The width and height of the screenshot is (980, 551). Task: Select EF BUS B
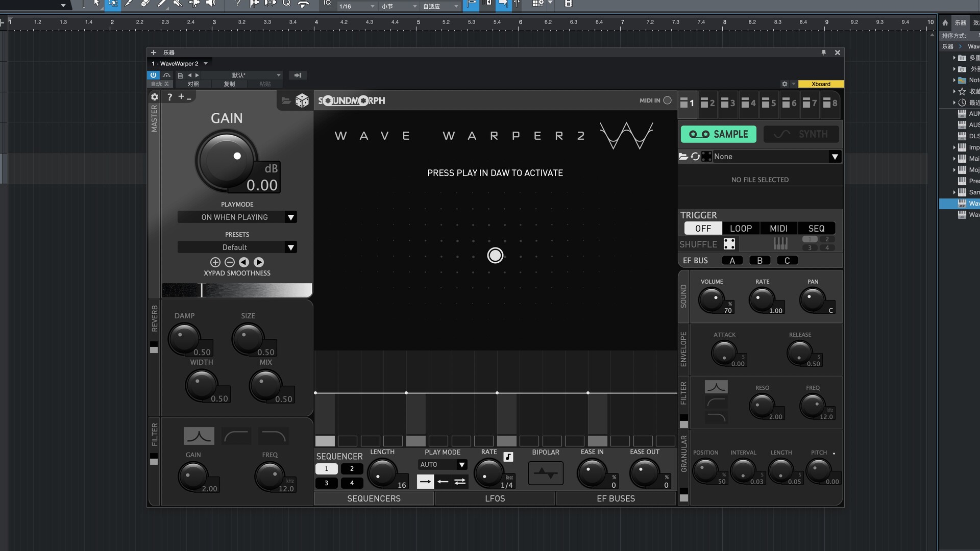point(760,260)
